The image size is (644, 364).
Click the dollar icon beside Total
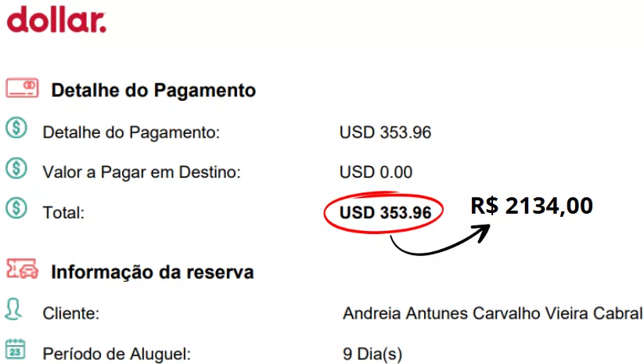click(16, 209)
